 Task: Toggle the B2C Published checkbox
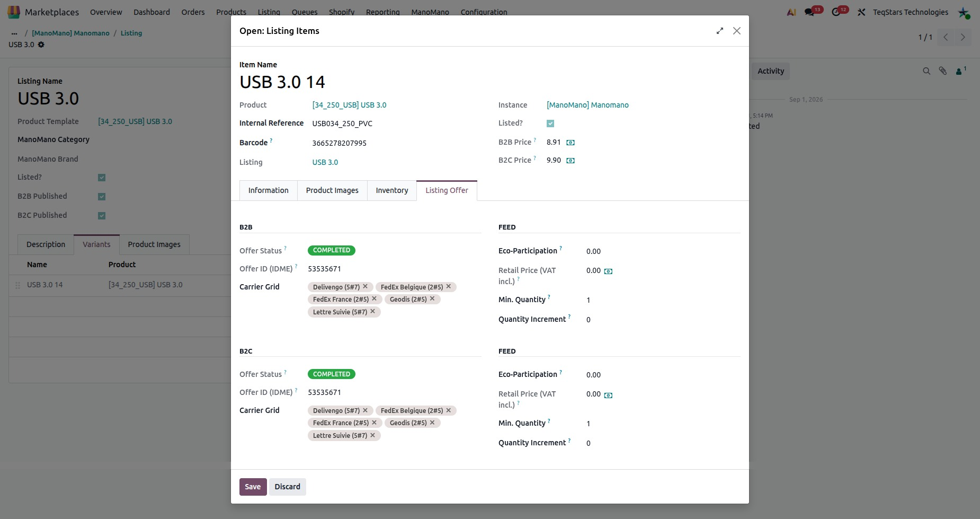click(x=102, y=216)
